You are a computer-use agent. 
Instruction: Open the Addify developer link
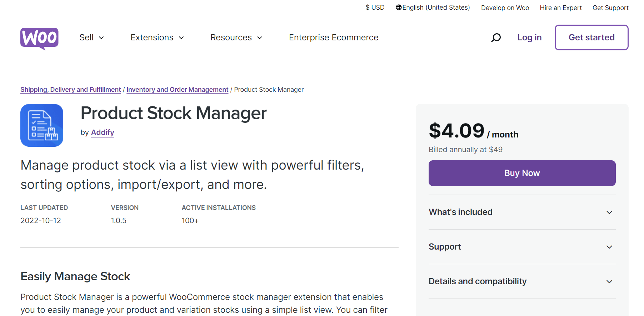tap(103, 132)
